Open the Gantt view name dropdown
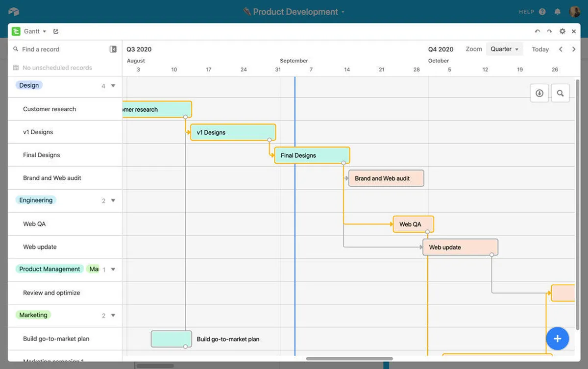The image size is (588, 369). coord(35,31)
